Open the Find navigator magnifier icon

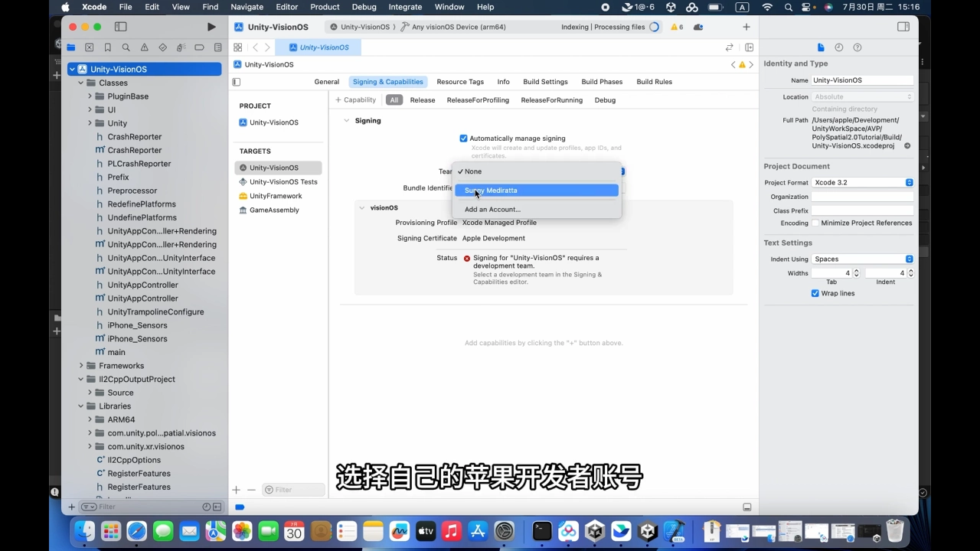coord(126,47)
